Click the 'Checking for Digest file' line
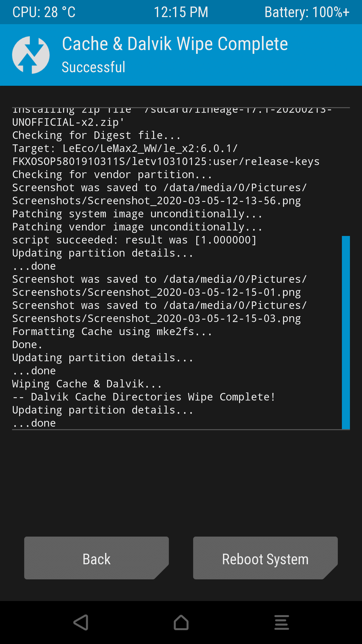The height and width of the screenshot is (644, 362). point(97,135)
